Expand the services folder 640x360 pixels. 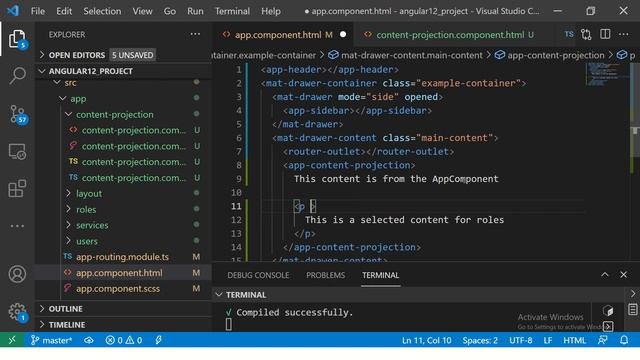92,225
